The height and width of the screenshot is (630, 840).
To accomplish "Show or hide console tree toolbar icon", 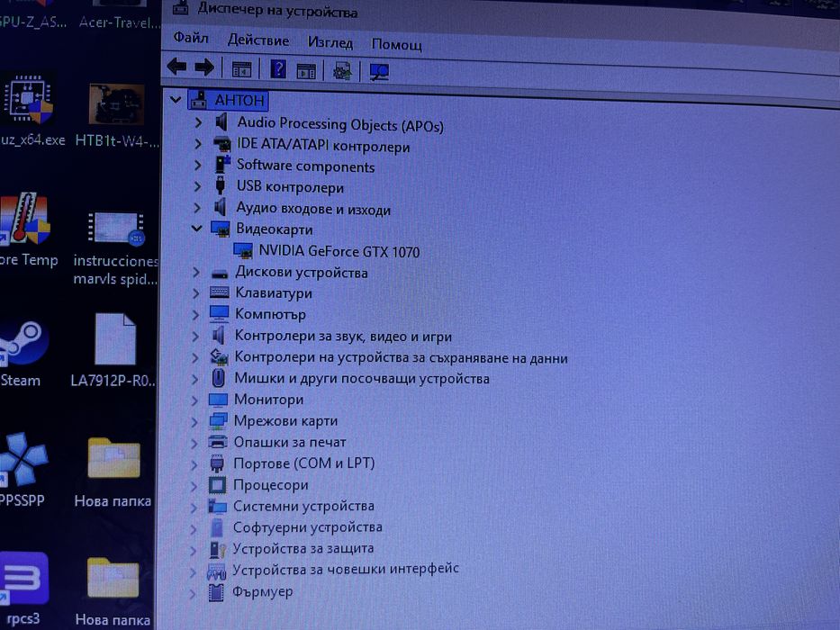I will click(241, 69).
